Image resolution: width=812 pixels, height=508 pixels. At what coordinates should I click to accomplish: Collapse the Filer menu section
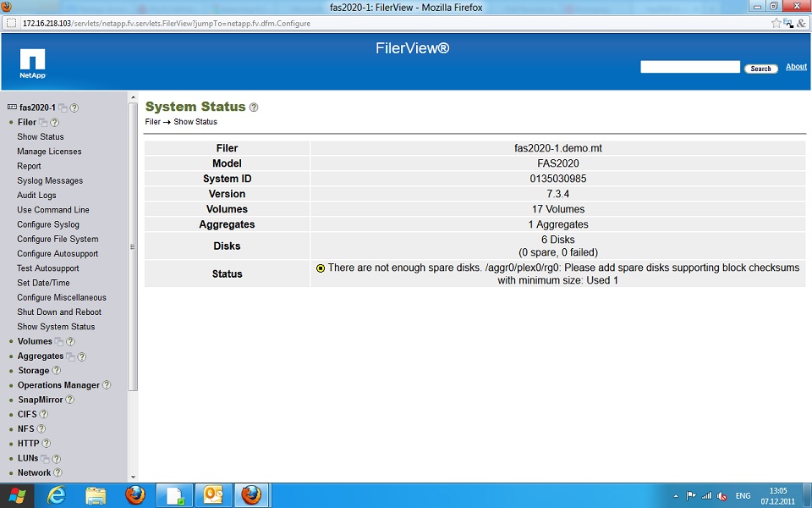pos(11,122)
